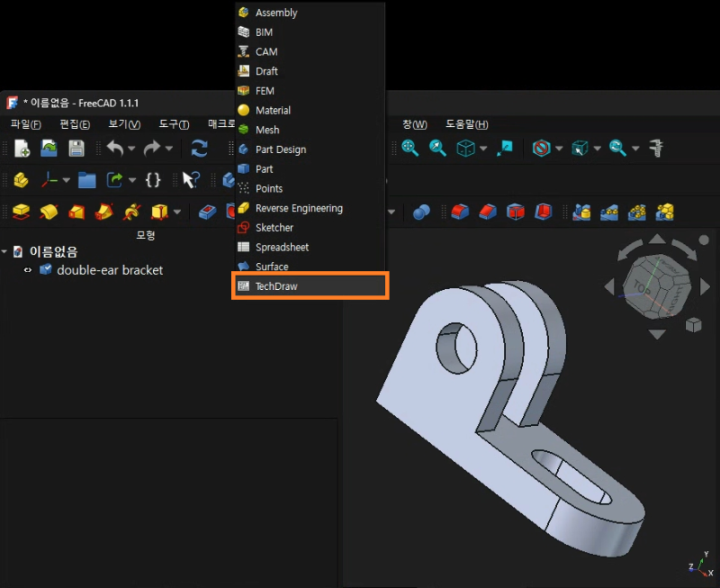The width and height of the screenshot is (720, 588).
Task: Click the Pocket tool icon
Action: click(208, 212)
